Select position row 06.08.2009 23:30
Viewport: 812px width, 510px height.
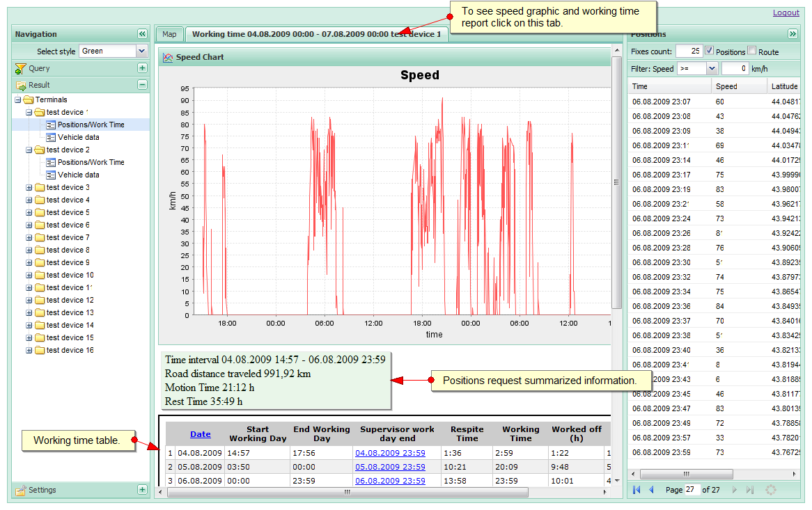point(714,263)
